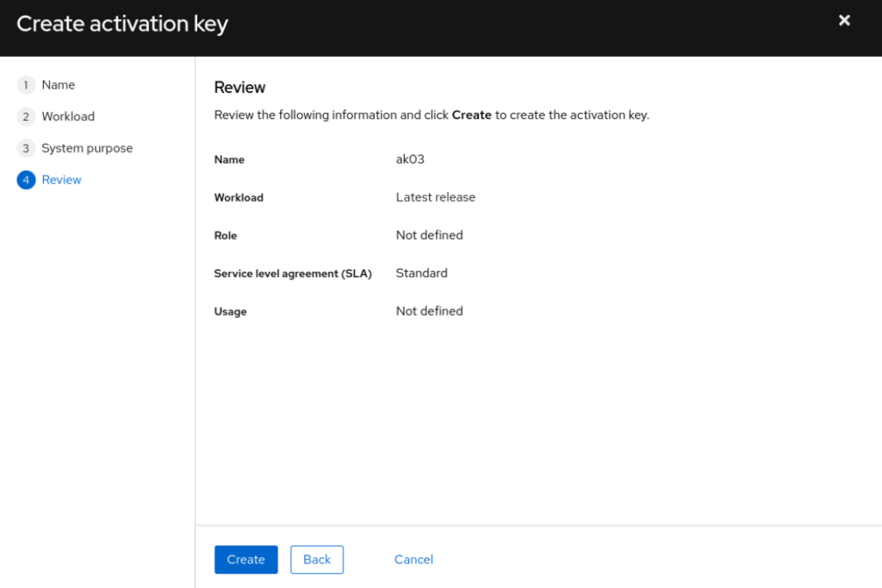Click the Review section heading
This screenshot has height=588, width=882.
tap(239, 88)
